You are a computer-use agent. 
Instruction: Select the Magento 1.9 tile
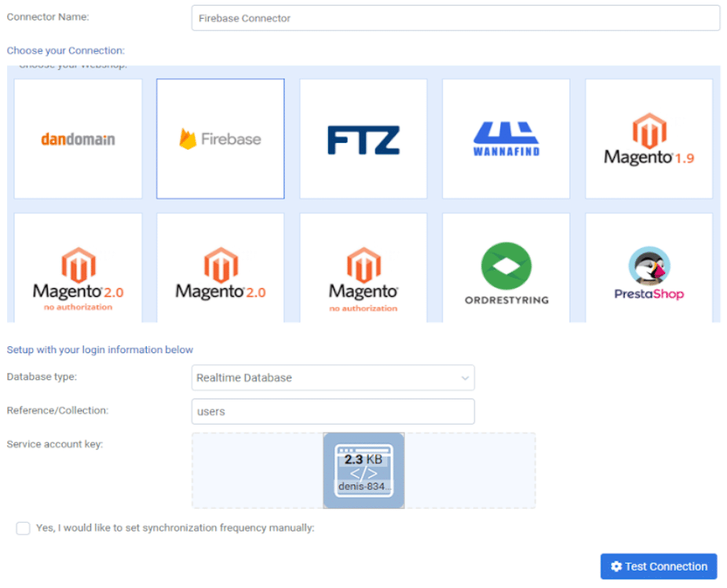coord(648,139)
